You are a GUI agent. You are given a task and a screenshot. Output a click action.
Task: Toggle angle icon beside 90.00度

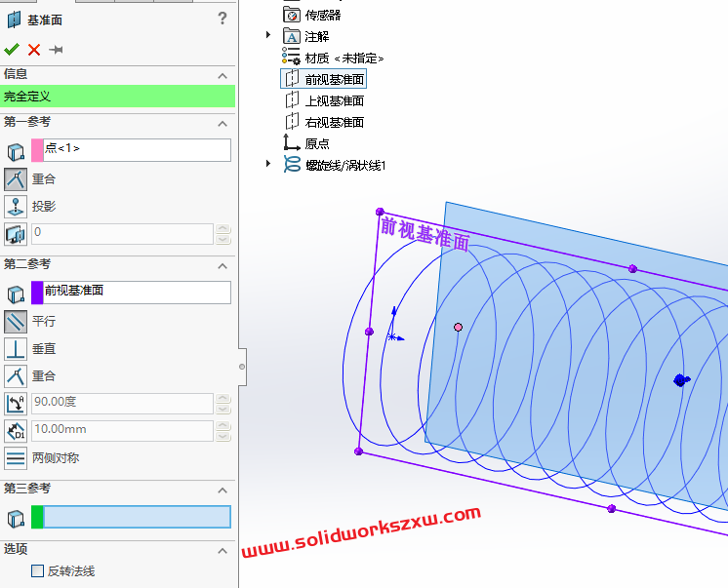coord(16,404)
